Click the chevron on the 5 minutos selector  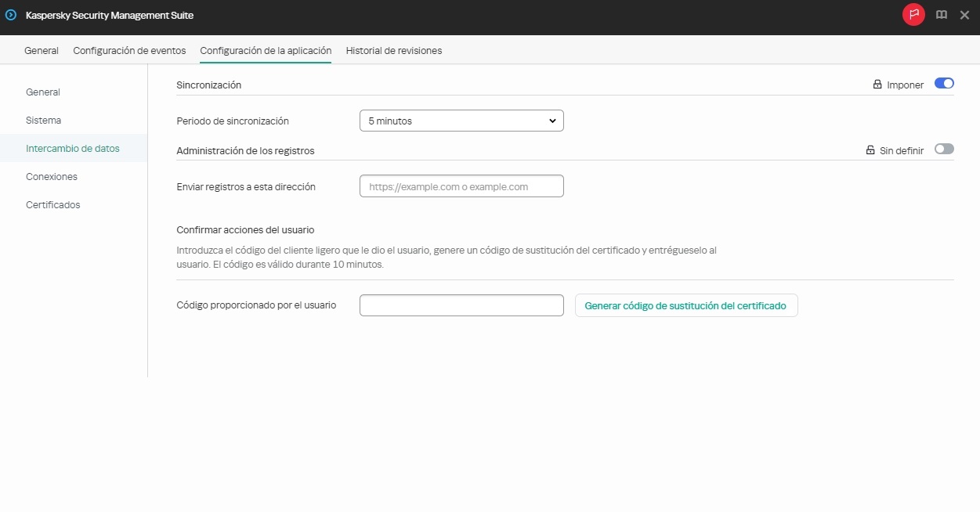(x=552, y=120)
